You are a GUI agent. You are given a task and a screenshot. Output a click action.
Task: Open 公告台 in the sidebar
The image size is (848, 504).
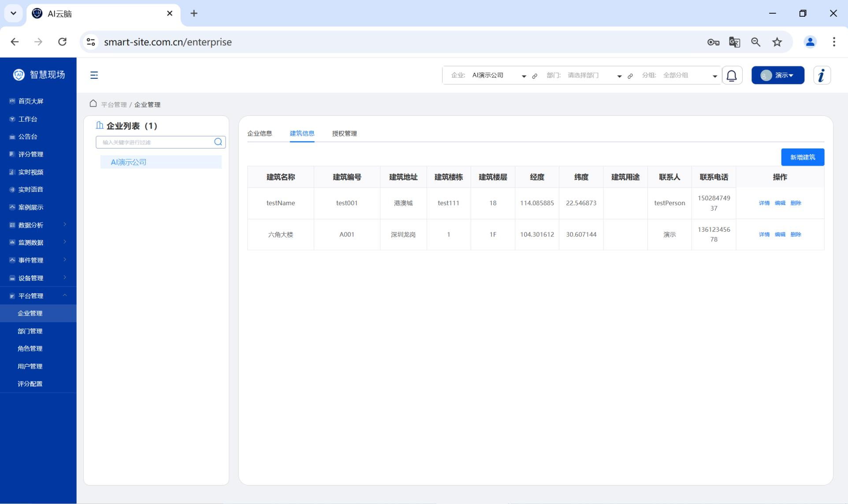coord(38,137)
